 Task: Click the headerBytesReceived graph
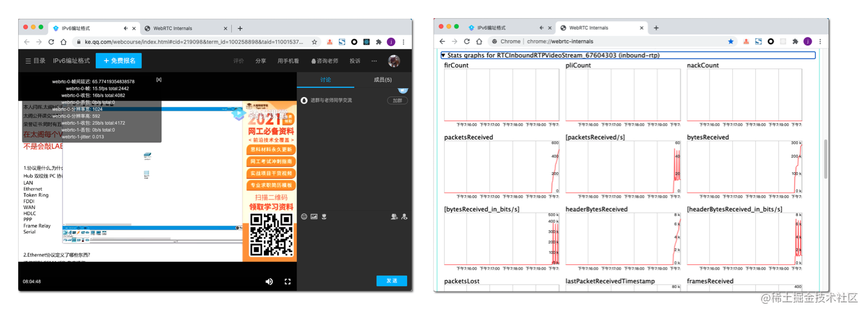tap(623, 239)
